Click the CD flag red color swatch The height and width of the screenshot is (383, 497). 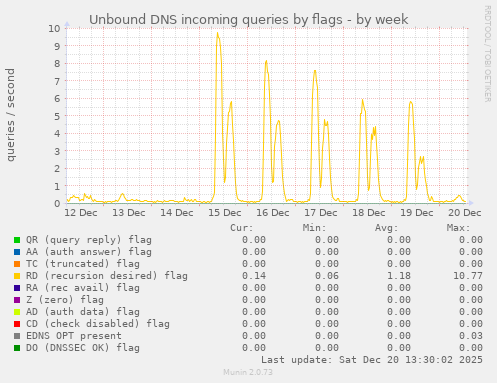(x=17, y=324)
